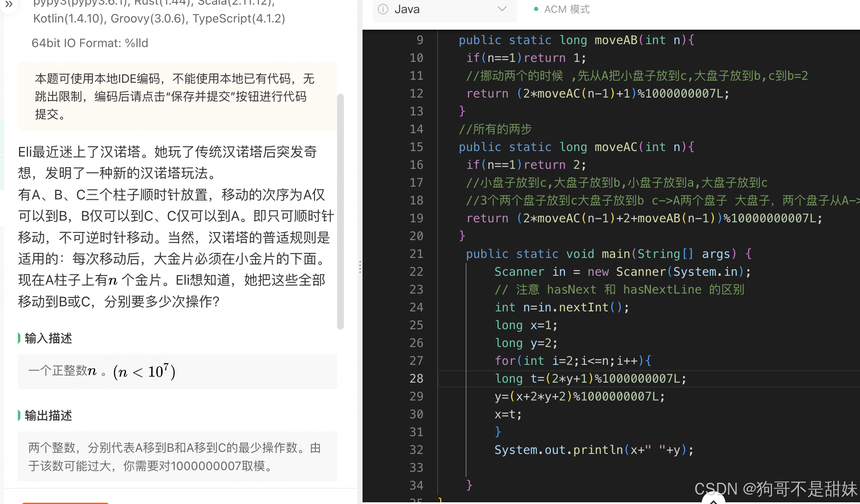Screen dimensions: 860x504
Task: Click the 输出描述 heading
Action: click(x=48, y=415)
